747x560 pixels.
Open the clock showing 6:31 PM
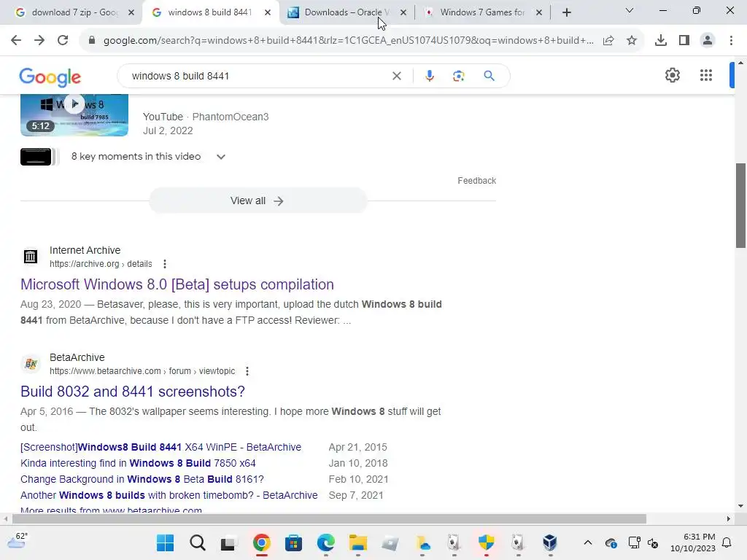pyautogui.click(x=693, y=542)
